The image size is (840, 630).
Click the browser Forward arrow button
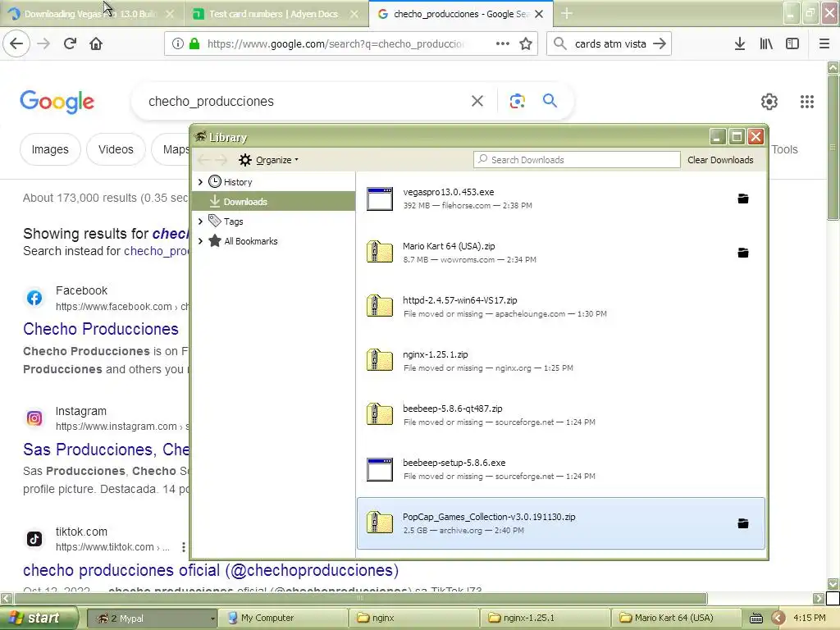(43, 43)
